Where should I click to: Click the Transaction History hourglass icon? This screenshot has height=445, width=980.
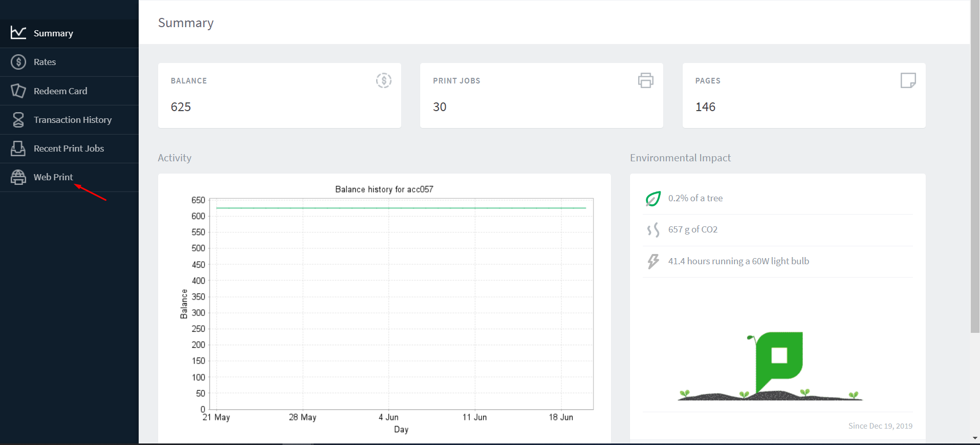point(18,120)
